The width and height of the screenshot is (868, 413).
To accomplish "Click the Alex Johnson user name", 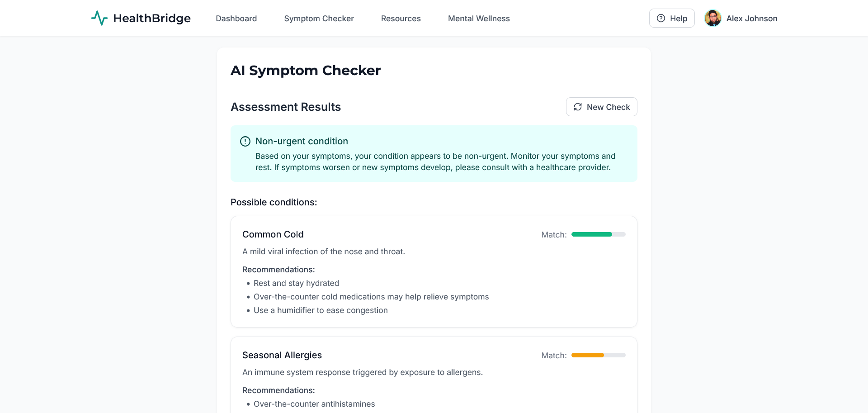I will (751, 19).
